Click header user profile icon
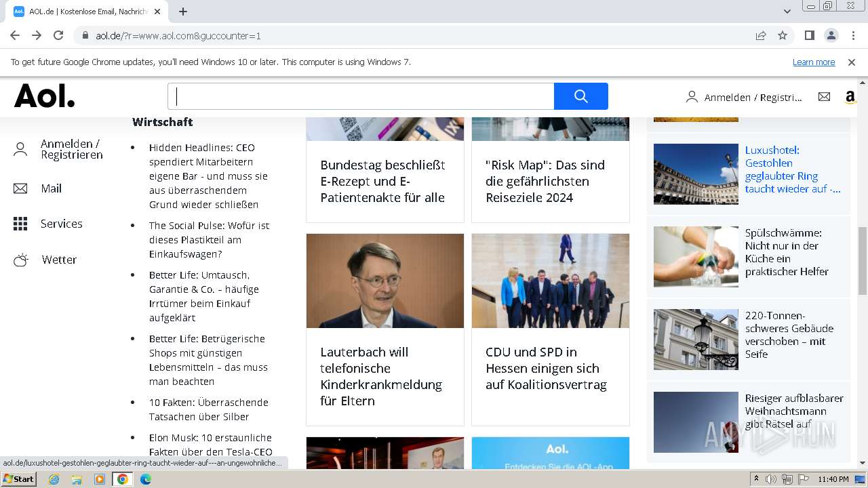 692,97
